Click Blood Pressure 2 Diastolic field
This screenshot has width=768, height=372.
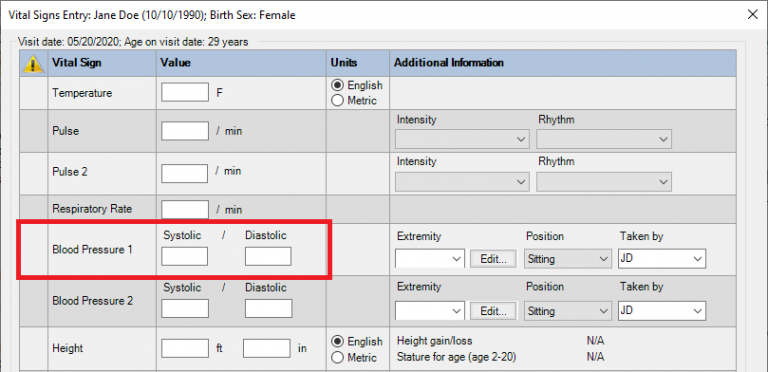click(268, 308)
